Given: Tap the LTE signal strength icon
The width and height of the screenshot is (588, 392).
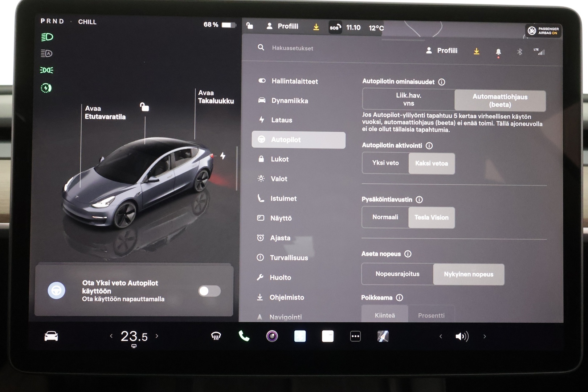Looking at the screenshot, I should pyautogui.click(x=539, y=52).
